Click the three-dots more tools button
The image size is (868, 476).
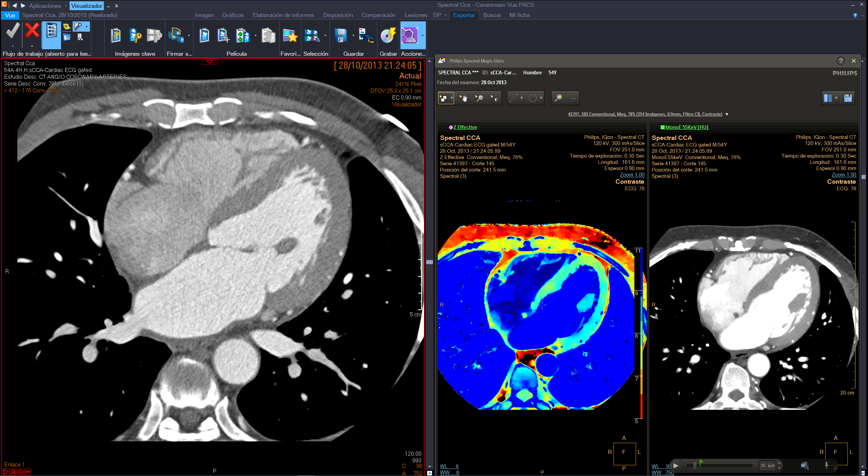pyautogui.click(x=573, y=98)
